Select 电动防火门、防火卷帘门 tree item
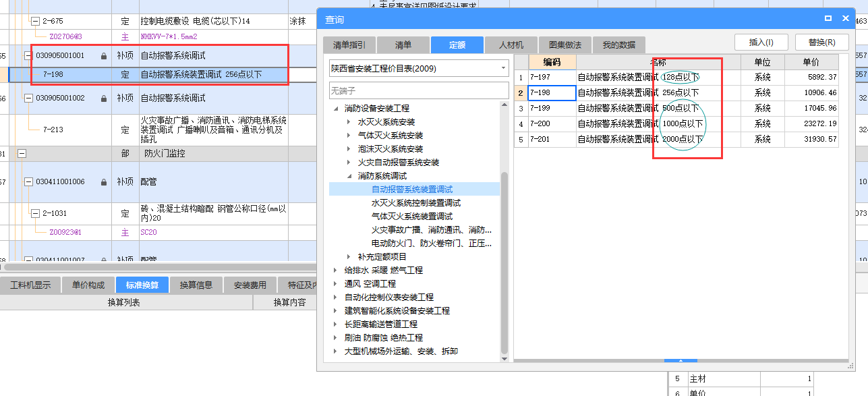 pos(432,244)
